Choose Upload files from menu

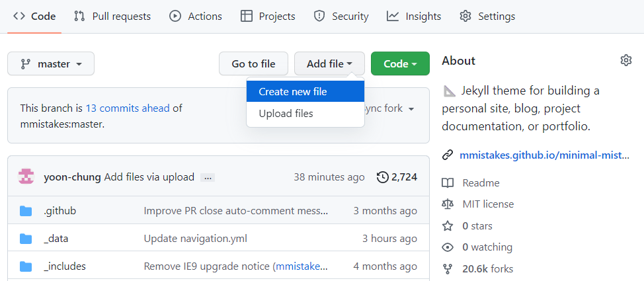(x=305, y=113)
